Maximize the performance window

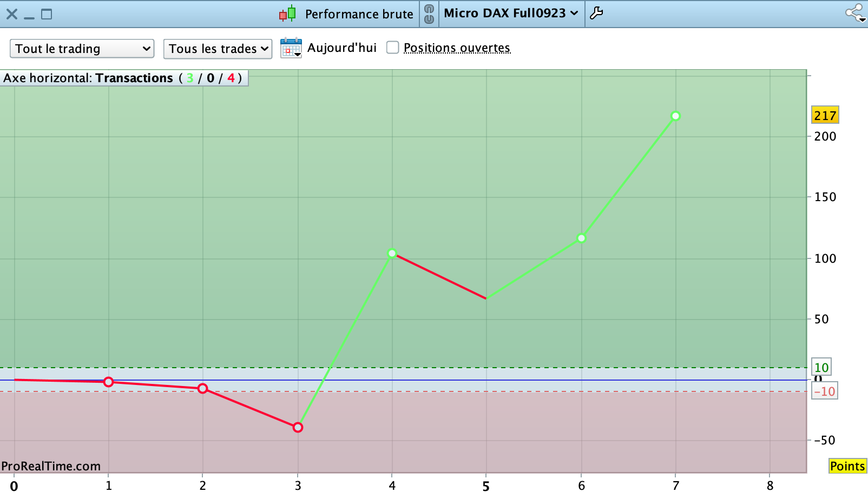[x=47, y=14]
